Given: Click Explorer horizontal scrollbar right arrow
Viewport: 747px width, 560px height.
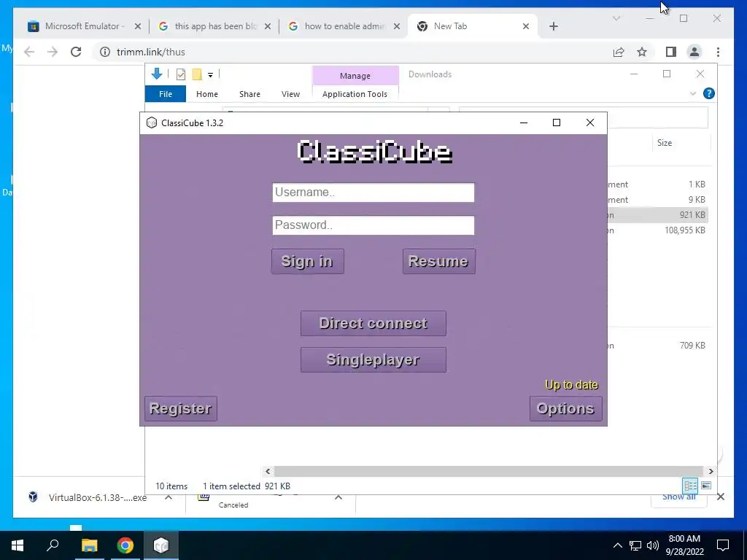Looking at the screenshot, I should (711, 471).
